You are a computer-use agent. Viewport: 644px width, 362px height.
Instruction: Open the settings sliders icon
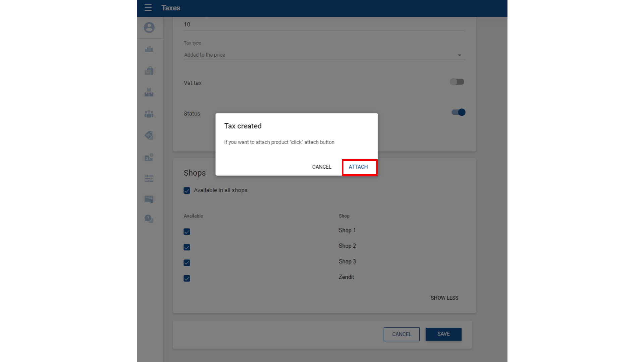point(149,179)
